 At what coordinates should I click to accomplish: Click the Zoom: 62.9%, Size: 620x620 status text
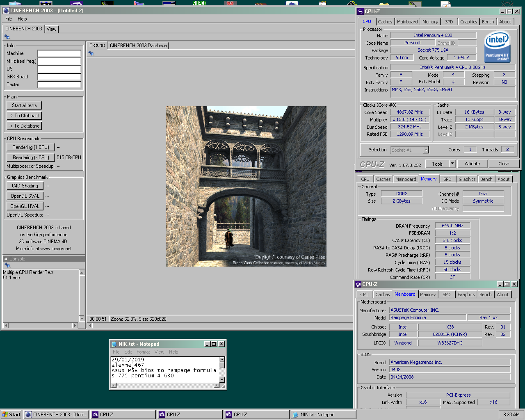tap(138, 319)
